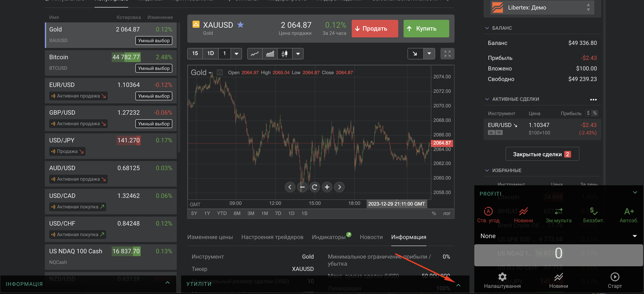Select the candlestick chart type icon
644x294 pixels.
(x=284, y=53)
